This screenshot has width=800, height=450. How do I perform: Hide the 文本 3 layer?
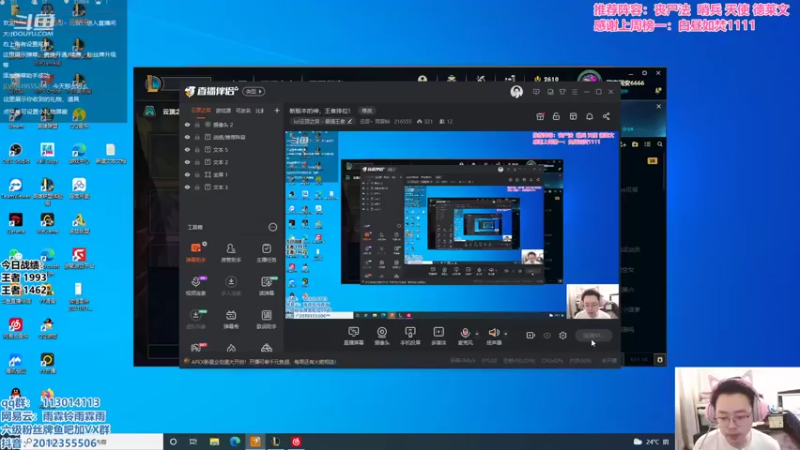pos(187,187)
